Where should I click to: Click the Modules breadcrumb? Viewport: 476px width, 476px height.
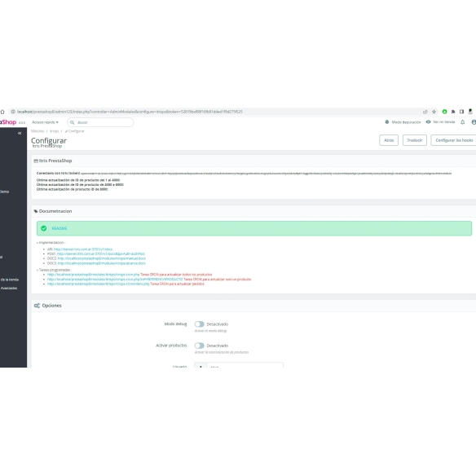(x=37, y=131)
